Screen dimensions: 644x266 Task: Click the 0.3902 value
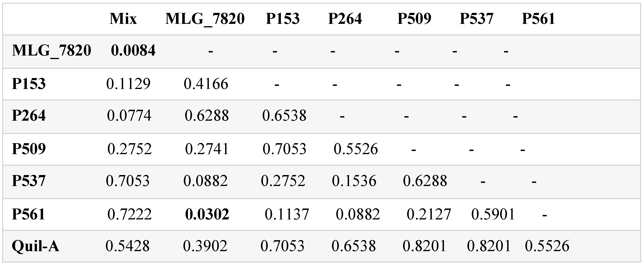(x=205, y=246)
